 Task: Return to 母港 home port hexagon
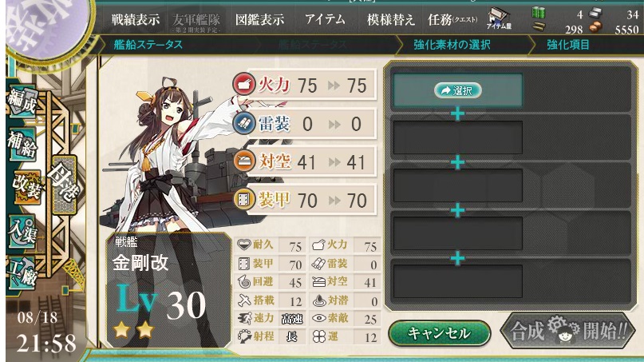click(65, 185)
